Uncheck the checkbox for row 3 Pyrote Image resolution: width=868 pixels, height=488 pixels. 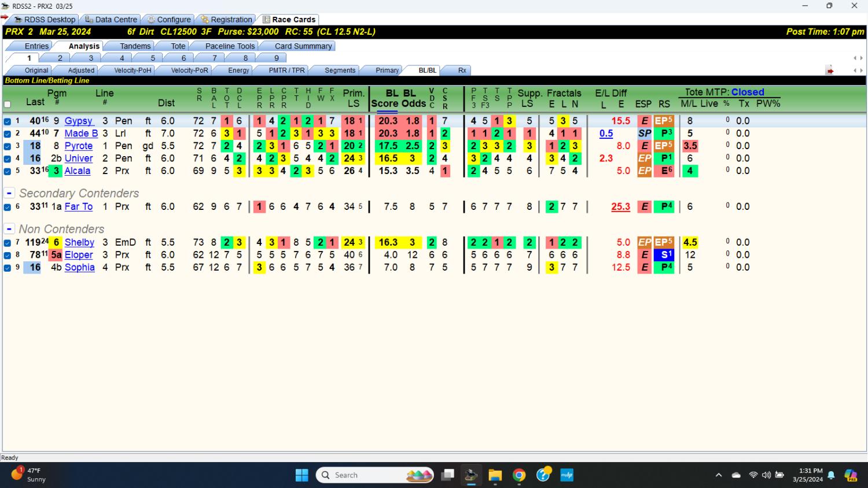(x=8, y=146)
